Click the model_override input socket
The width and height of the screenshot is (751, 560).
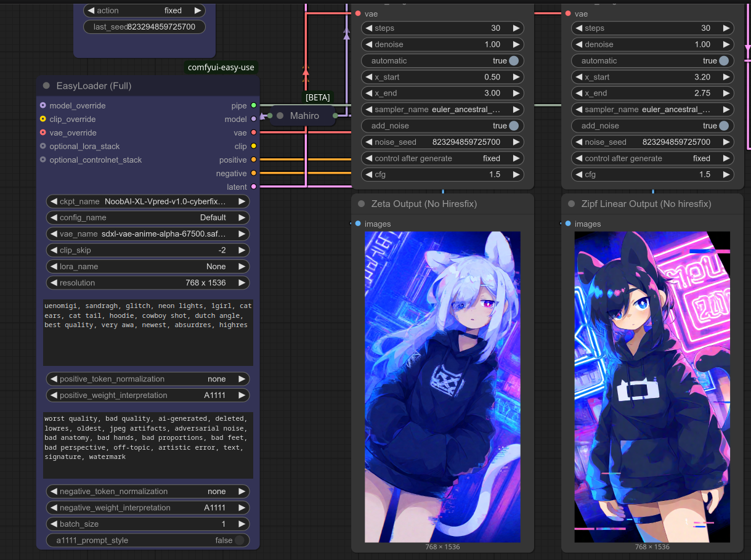(43, 105)
